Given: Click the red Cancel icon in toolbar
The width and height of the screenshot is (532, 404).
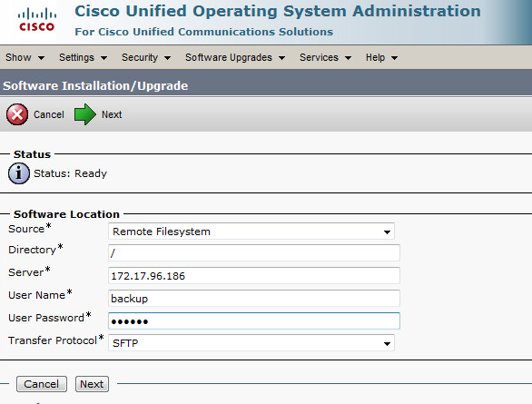Looking at the screenshot, I should 17,114.
